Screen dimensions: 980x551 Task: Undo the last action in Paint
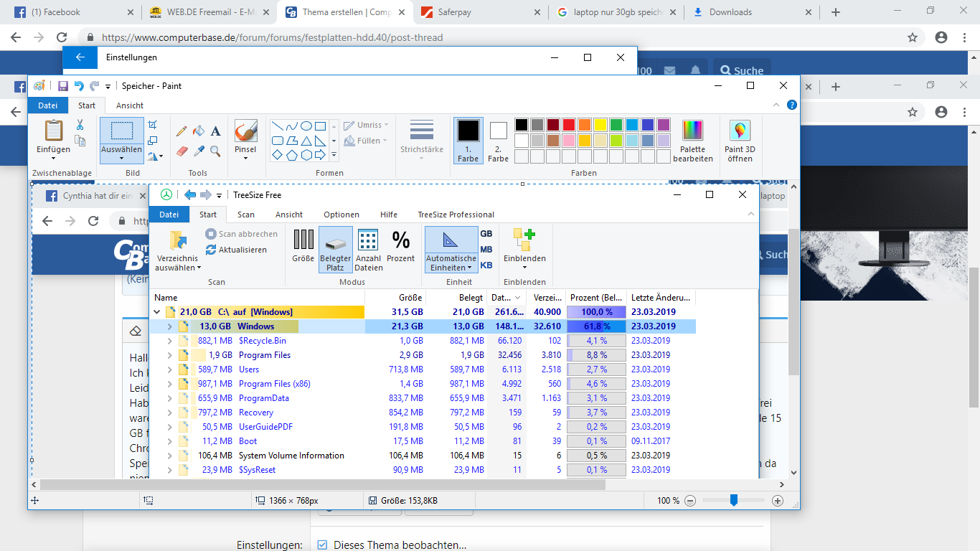[79, 86]
